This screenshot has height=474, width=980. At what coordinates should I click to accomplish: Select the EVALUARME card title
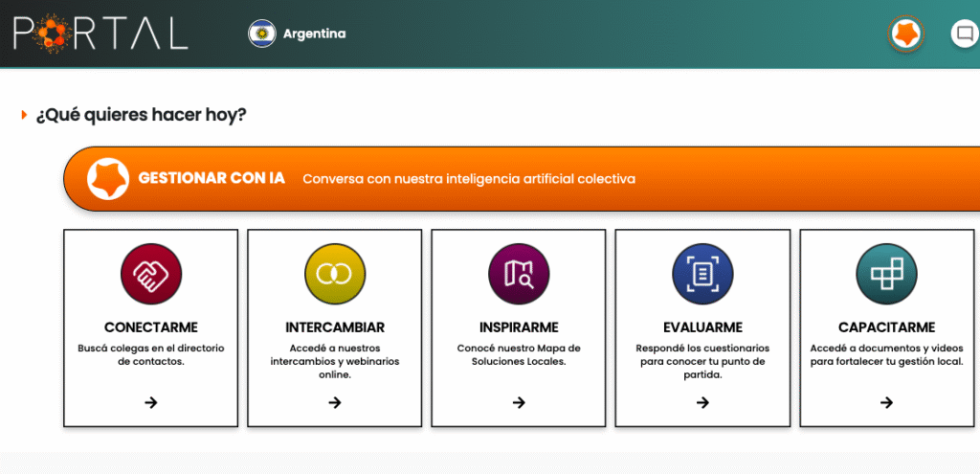coord(702,327)
